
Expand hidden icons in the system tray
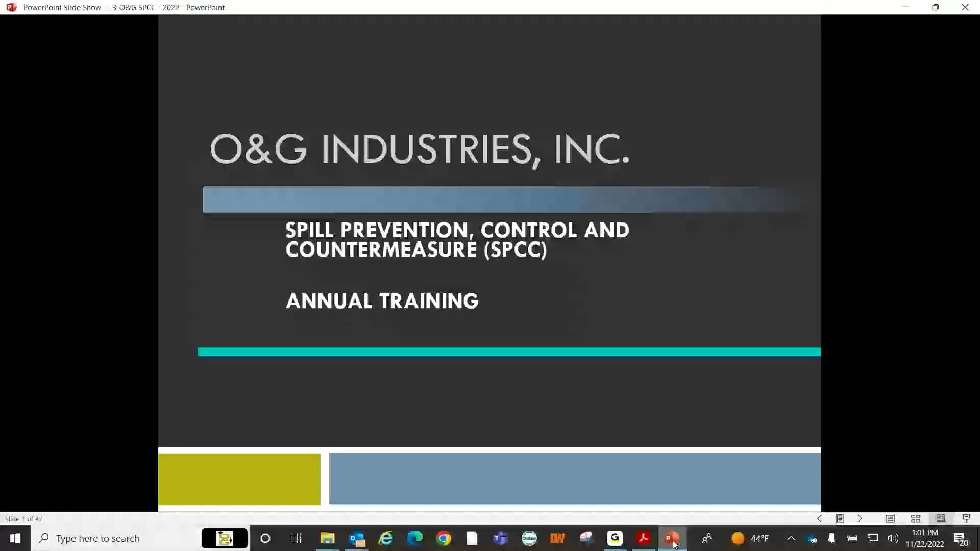click(791, 538)
